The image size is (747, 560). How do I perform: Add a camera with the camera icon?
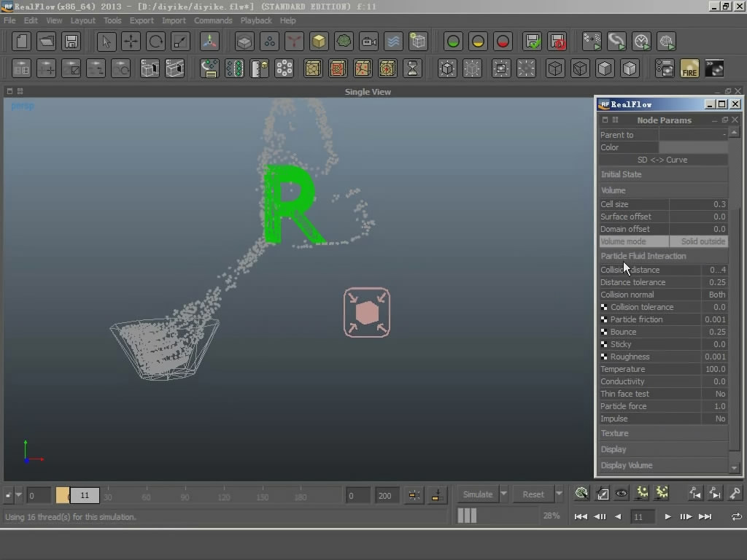(368, 42)
